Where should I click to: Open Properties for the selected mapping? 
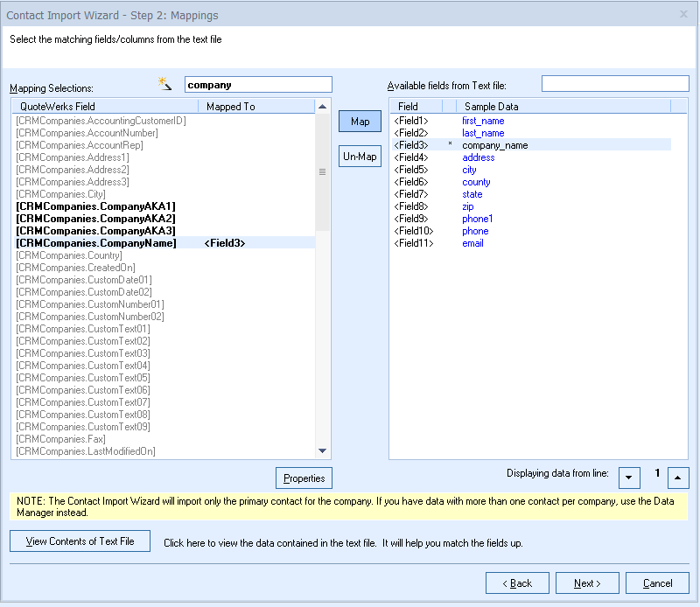(304, 478)
